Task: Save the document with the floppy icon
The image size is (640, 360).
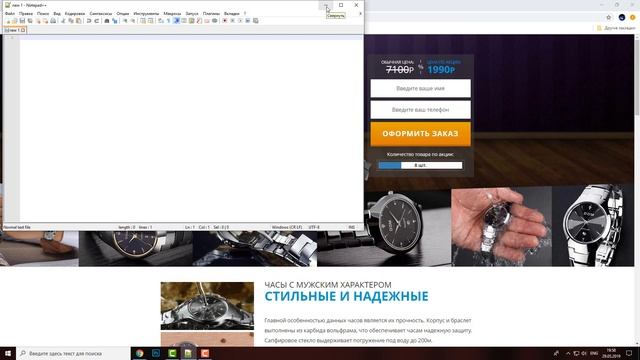Action: click(22, 21)
